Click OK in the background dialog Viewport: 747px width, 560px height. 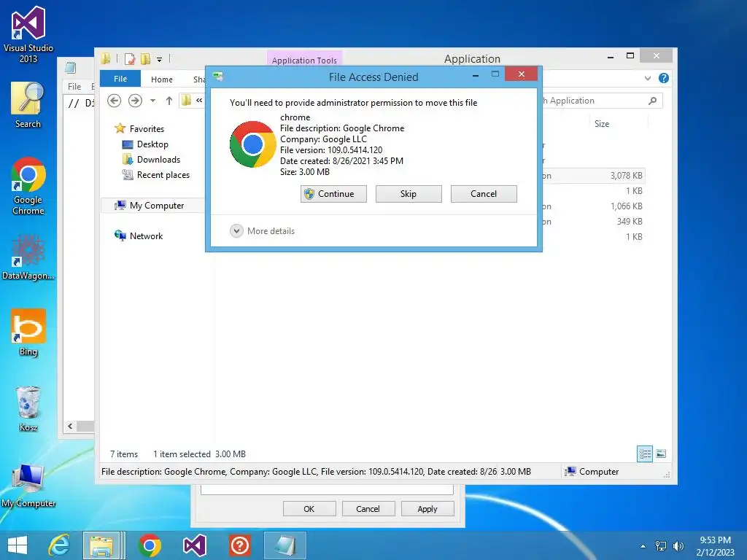tap(309, 508)
